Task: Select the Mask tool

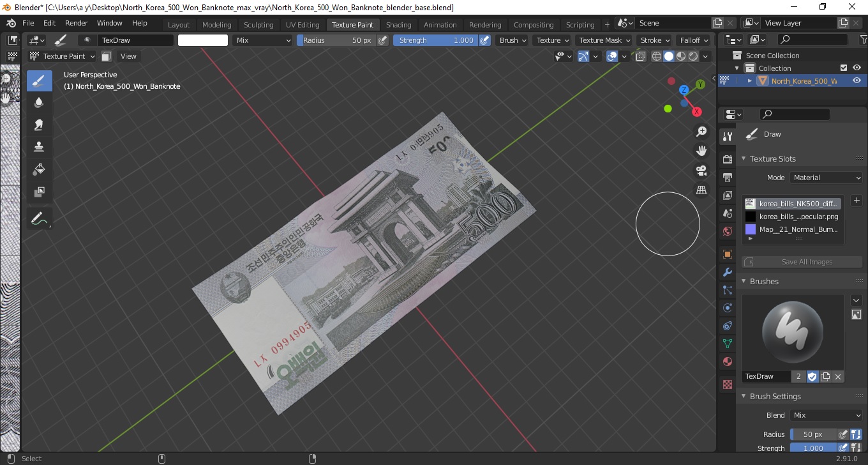Action: (39, 192)
